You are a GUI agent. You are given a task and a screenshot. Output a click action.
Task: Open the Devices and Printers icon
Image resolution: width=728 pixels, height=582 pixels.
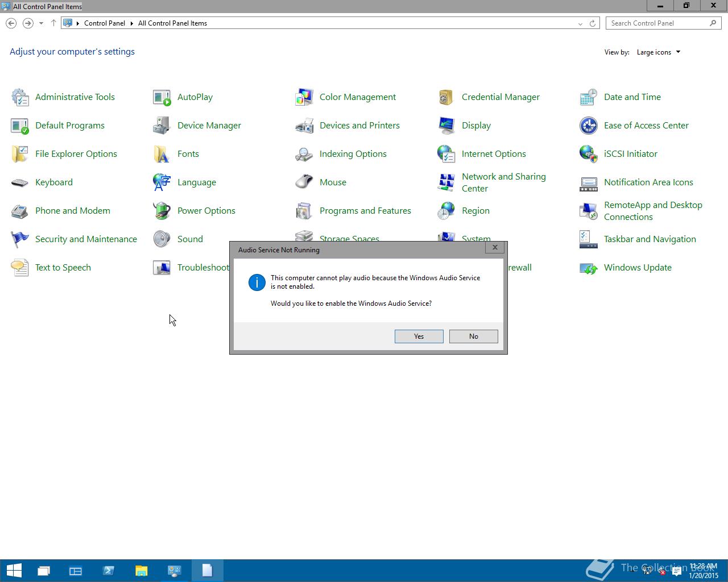(304, 126)
